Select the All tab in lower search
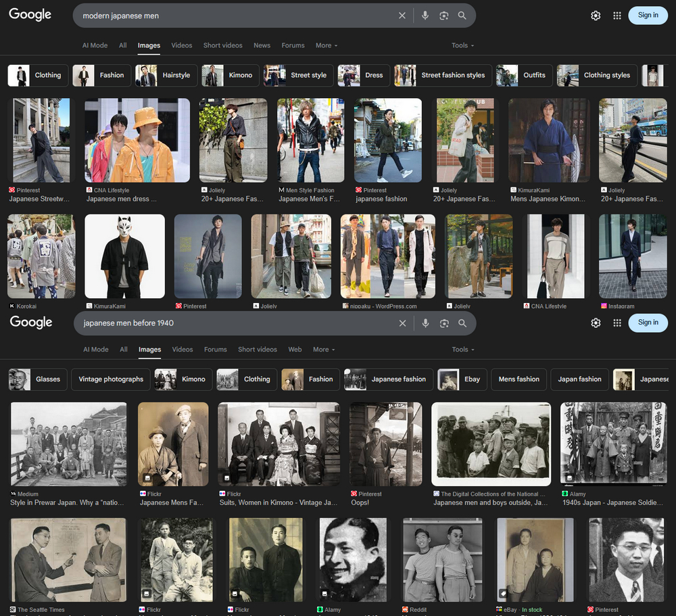 pyautogui.click(x=123, y=350)
